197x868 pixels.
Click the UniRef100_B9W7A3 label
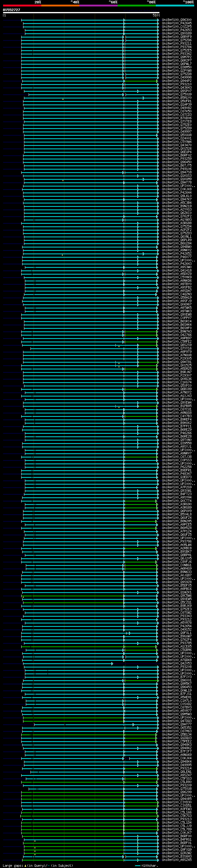176,332
